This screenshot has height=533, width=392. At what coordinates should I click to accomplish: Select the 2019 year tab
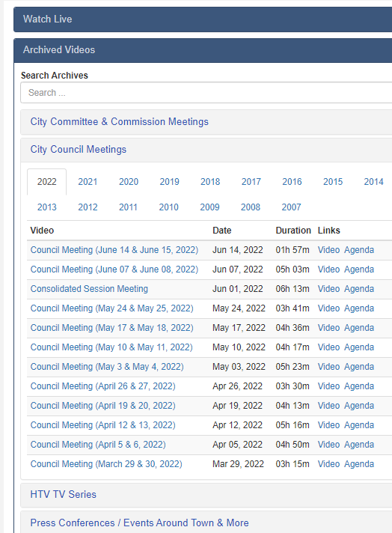pos(169,182)
